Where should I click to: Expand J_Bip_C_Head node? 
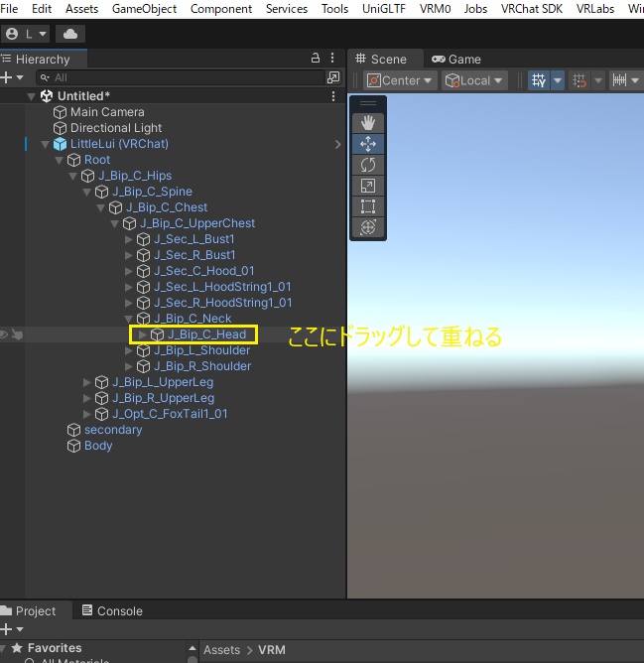143,334
